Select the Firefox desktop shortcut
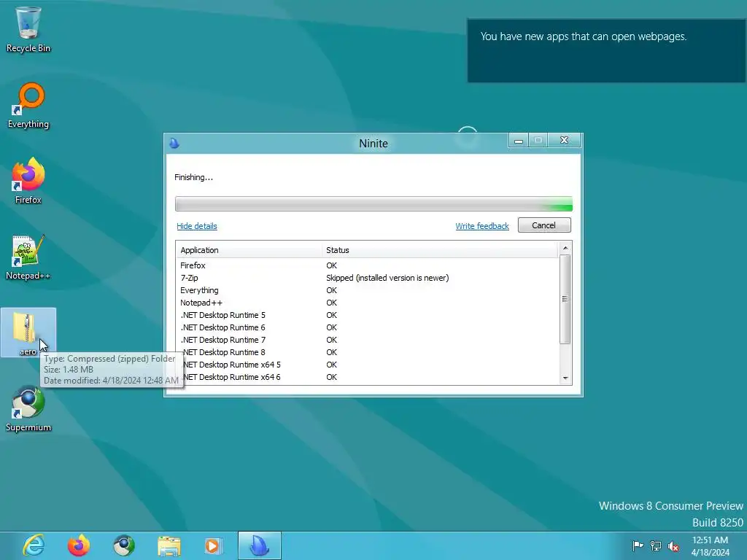Screen dimensions: 747x560 (28, 182)
